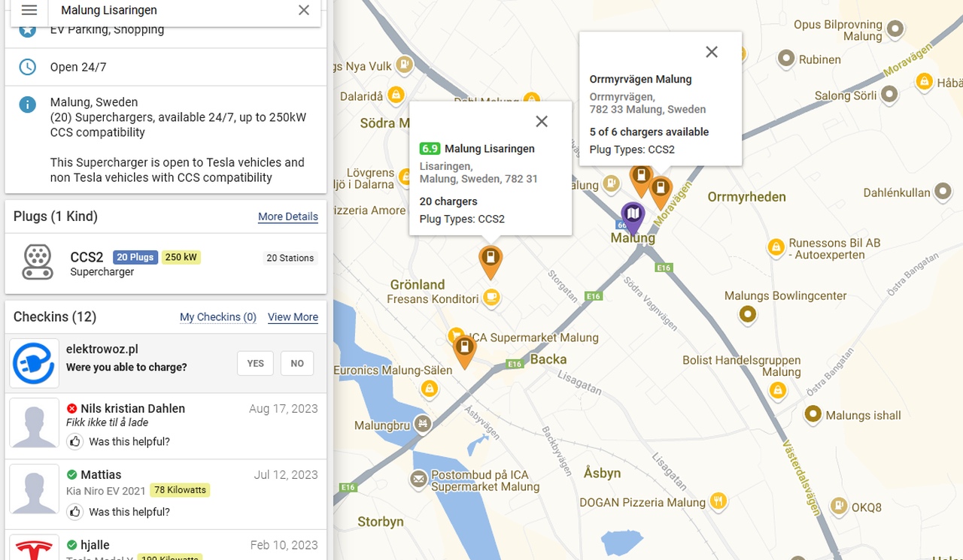Click Fresans Konditori cafe marker
Screen dimensions: 963x560
pyautogui.click(x=491, y=299)
